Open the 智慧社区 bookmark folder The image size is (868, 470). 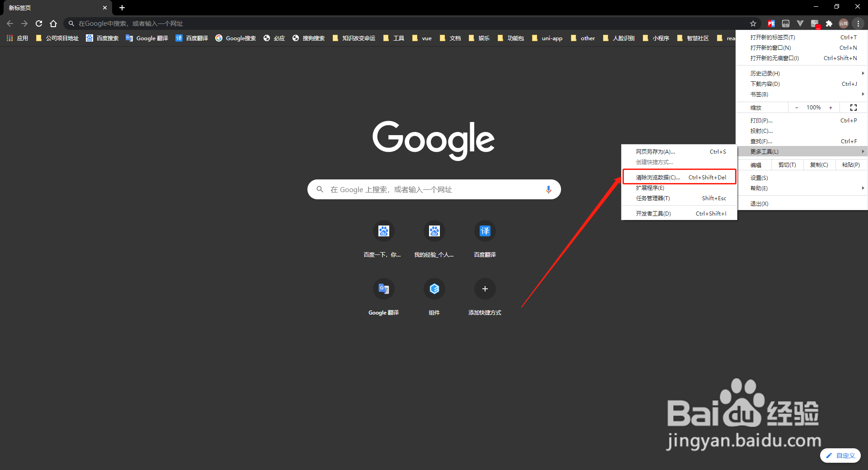coord(693,38)
